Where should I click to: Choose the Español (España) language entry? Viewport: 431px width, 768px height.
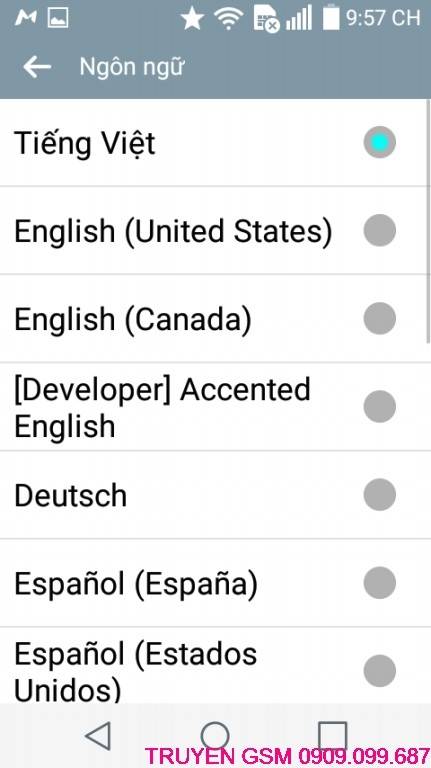[x=214, y=583]
